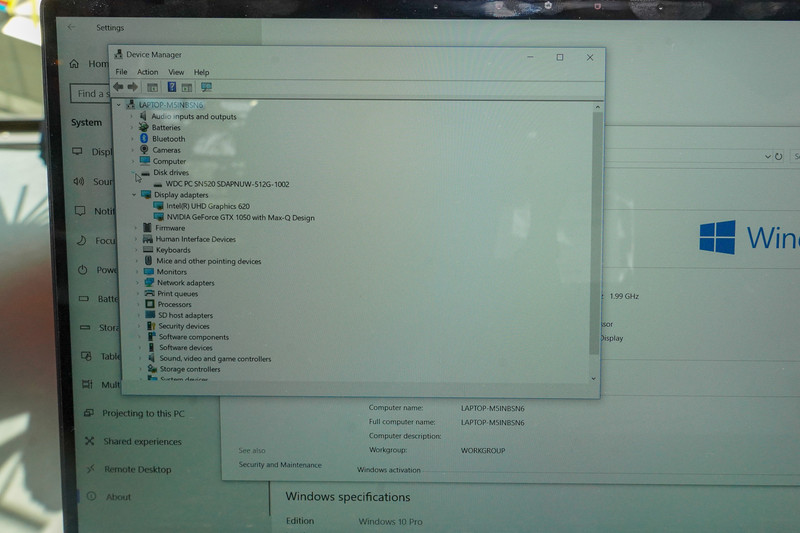Click the Bluetooth category icon
The image size is (800, 533).
tap(144, 138)
